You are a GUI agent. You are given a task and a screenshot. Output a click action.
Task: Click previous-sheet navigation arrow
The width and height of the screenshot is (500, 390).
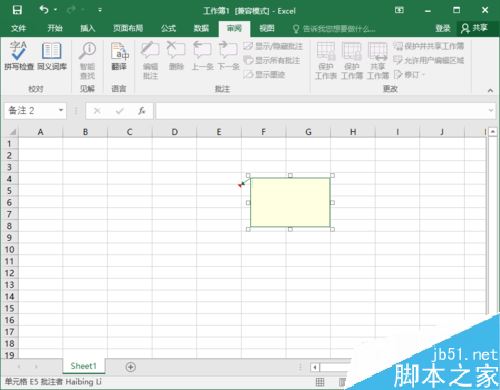click(x=19, y=367)
